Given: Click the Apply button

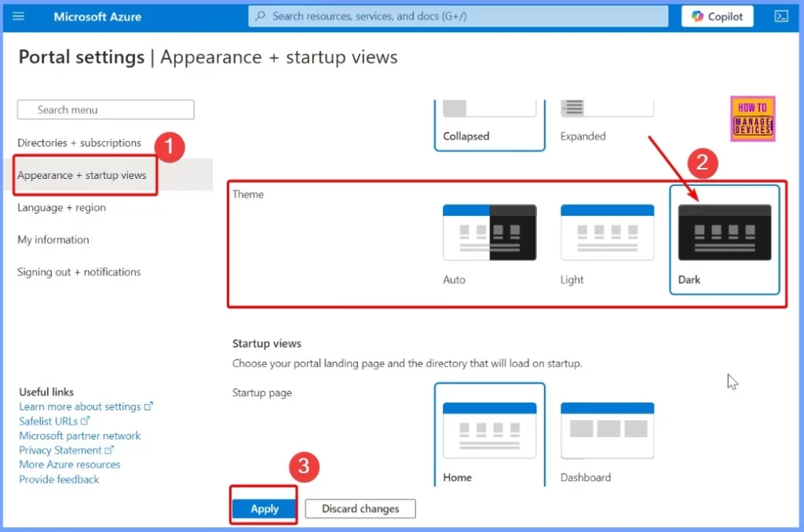Looking at the screenshot, I should pyautogui.click(x=265, y=508).
